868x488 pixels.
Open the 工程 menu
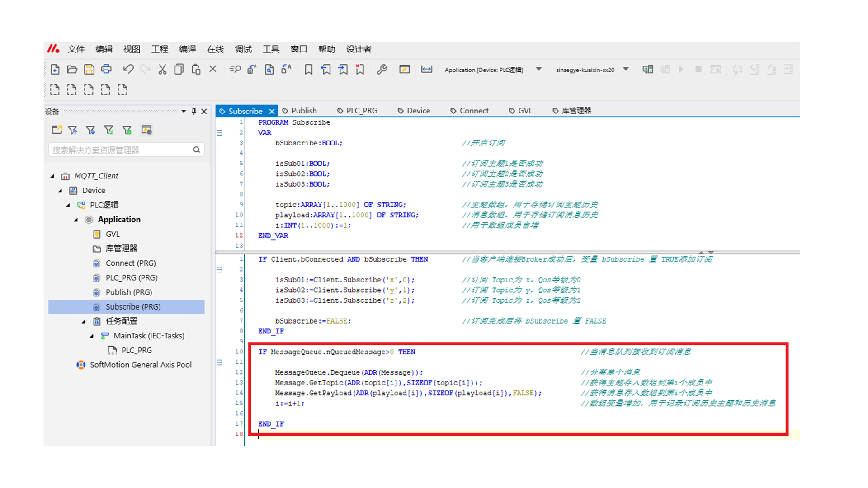click(160, 49)
